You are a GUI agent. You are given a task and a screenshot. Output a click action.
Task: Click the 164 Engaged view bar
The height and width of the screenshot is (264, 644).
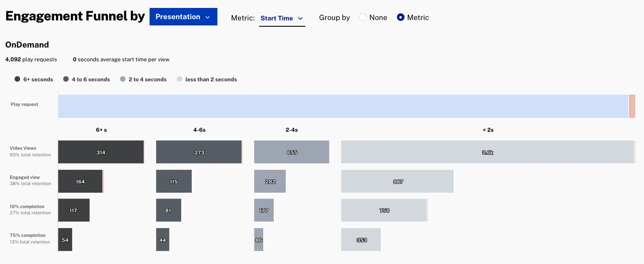[x=80, y=181]
